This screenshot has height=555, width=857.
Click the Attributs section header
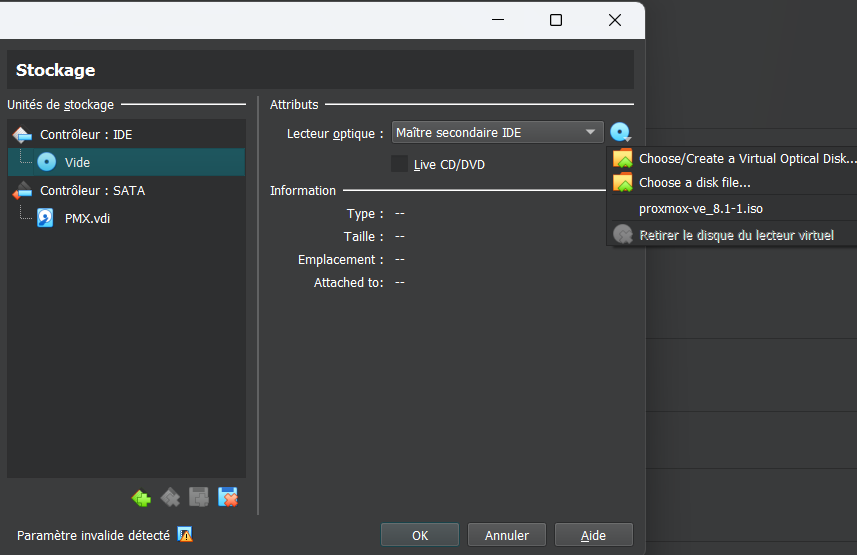[x=294, y=104]
